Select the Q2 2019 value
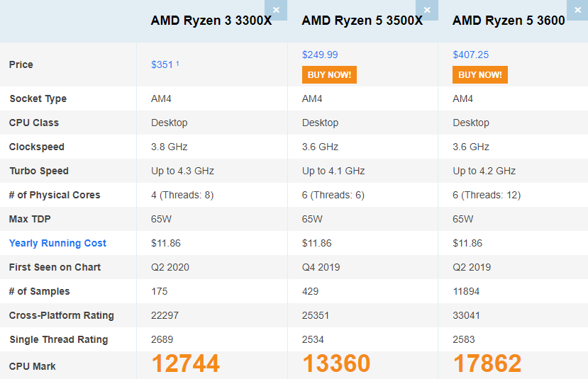This screenshot has width=588, height=379. click(472, 267)
